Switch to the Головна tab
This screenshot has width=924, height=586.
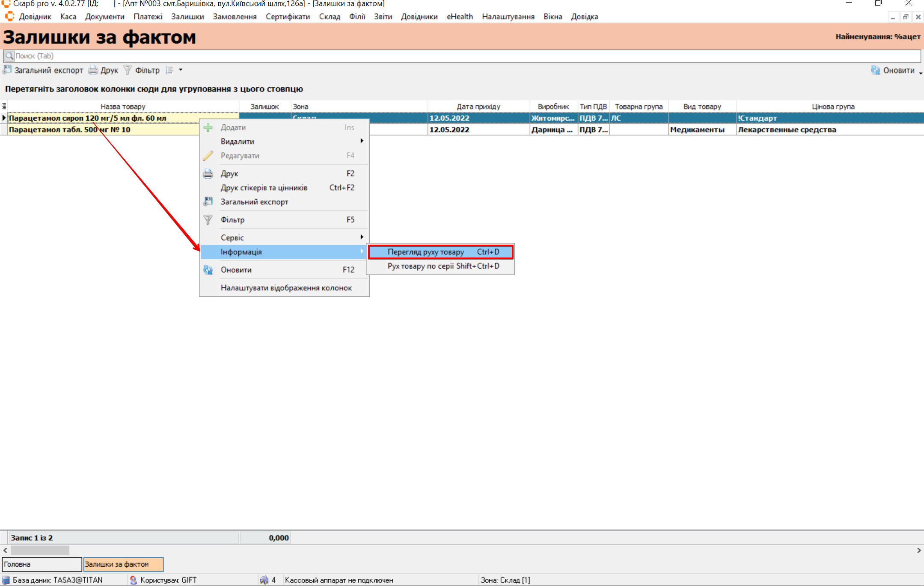tap(42, 564)
